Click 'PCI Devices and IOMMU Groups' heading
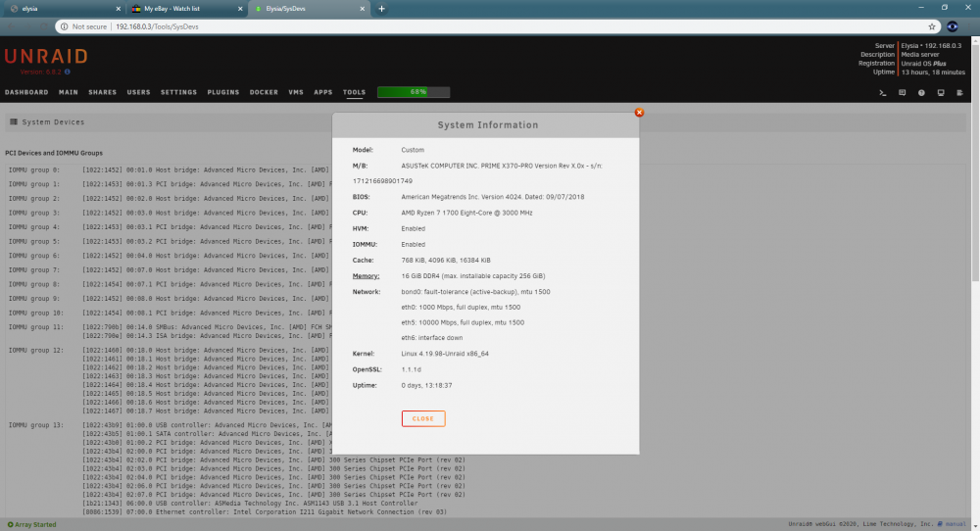Viewport: 980px width, 531px height. [54, 153]
